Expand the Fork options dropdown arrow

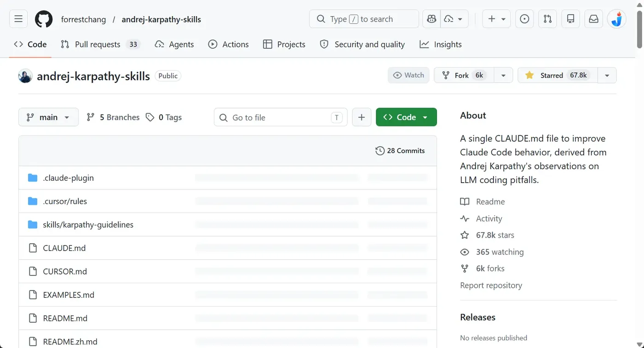click(503, 75)
